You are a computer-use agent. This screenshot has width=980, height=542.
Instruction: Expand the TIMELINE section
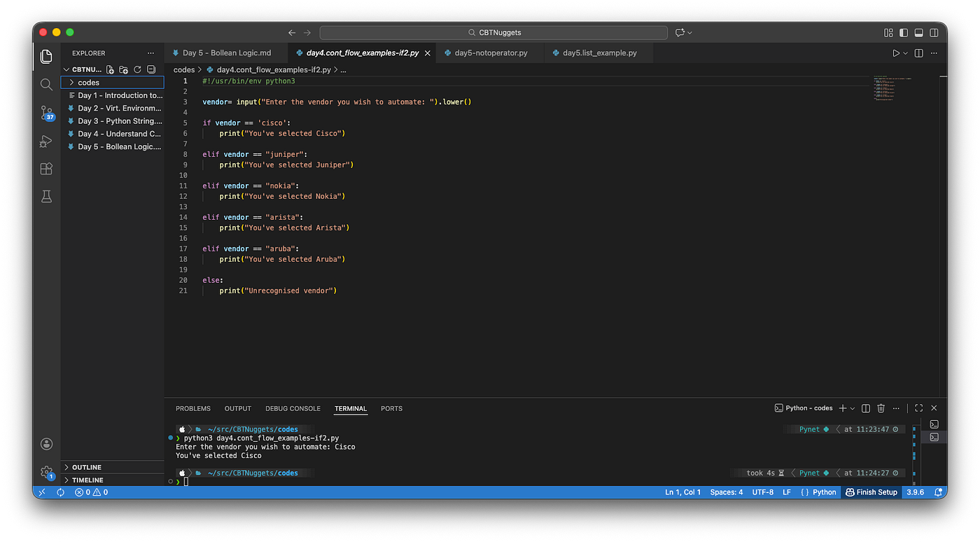(x=112, y=480)
